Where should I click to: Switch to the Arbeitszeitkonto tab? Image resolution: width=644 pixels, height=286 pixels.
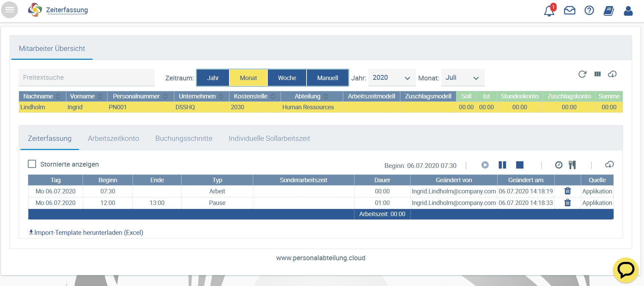tap(114, 138)
